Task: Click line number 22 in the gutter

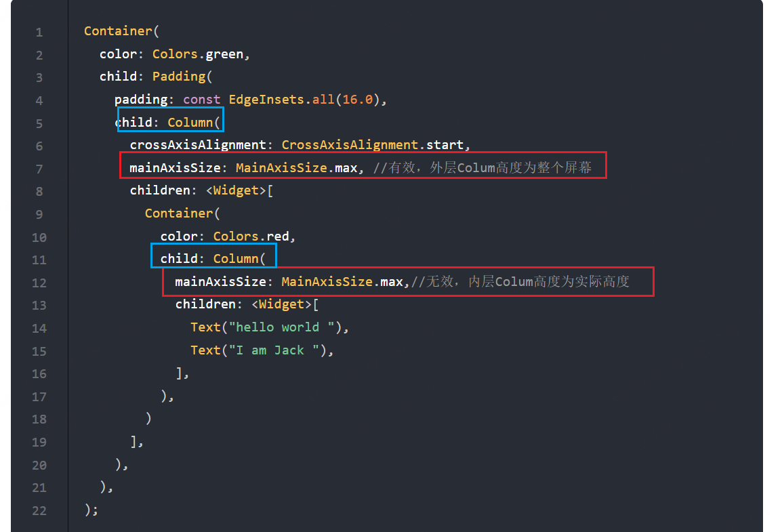Action: (x=39, y=510)
